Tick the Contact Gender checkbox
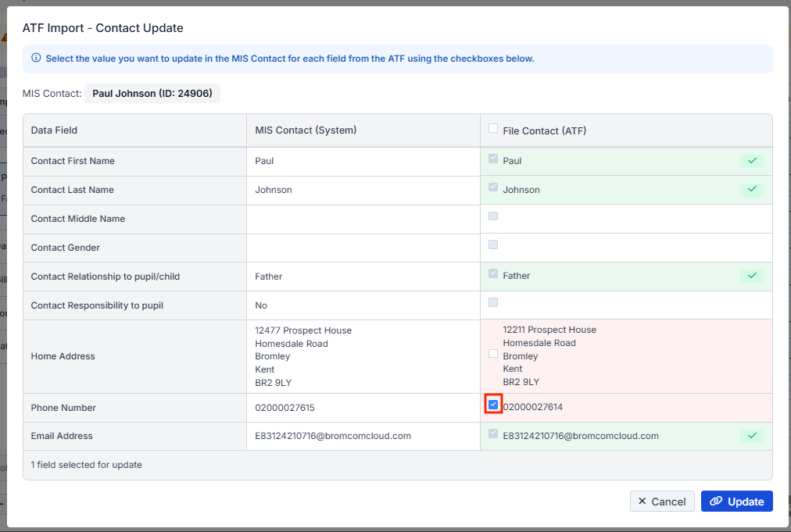The width and height of the screenshot is (791, 532). pos(493,245)
